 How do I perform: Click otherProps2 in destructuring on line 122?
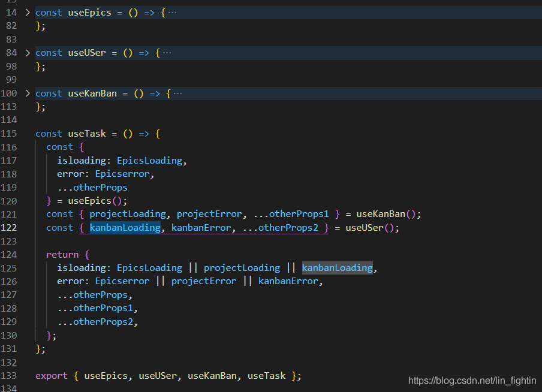[x=288, y=228]
